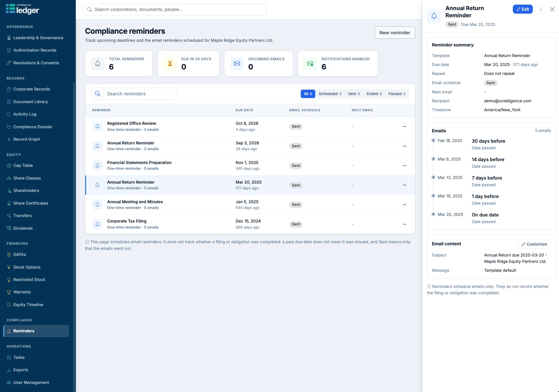Filter reminders by Paused tab
559x392 pixels.
pos(397,94)
